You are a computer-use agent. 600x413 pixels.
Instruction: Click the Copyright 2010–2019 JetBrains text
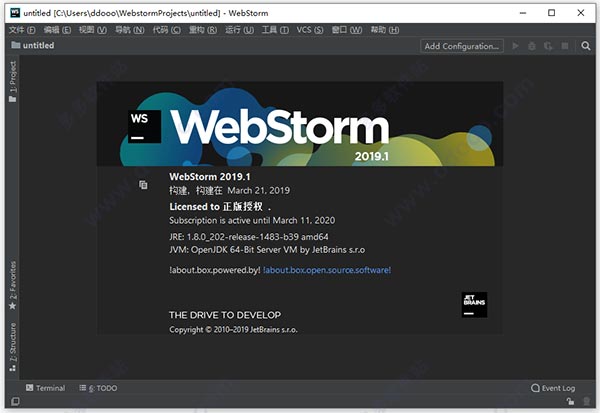[233, 330]
